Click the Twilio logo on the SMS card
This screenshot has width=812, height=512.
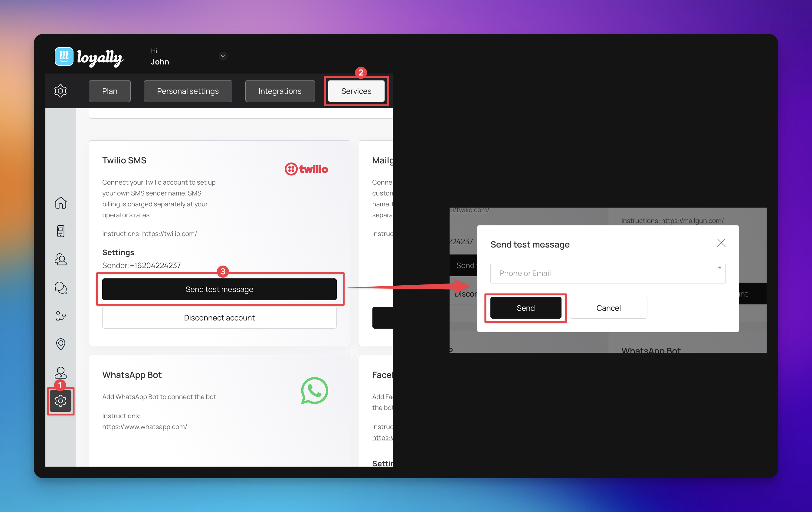pyautogui.click(x=306, y=169)
